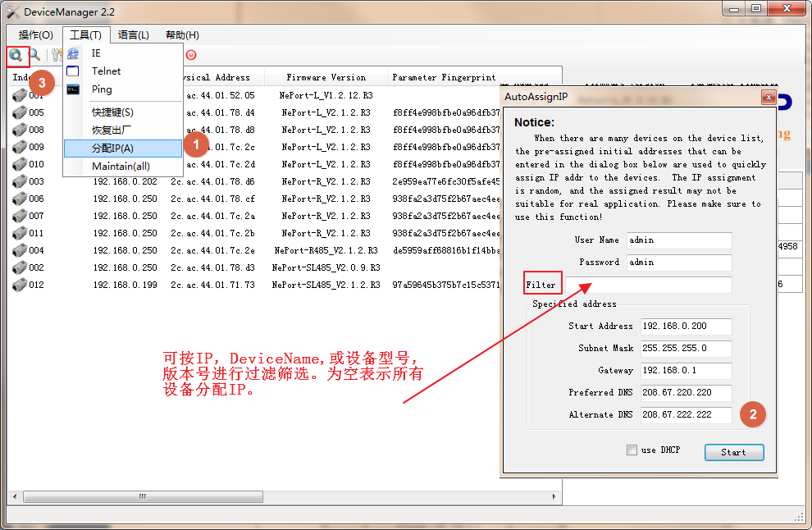
Task: Close the AutoAssignIP dialog
Action: [x=768, y=97]
